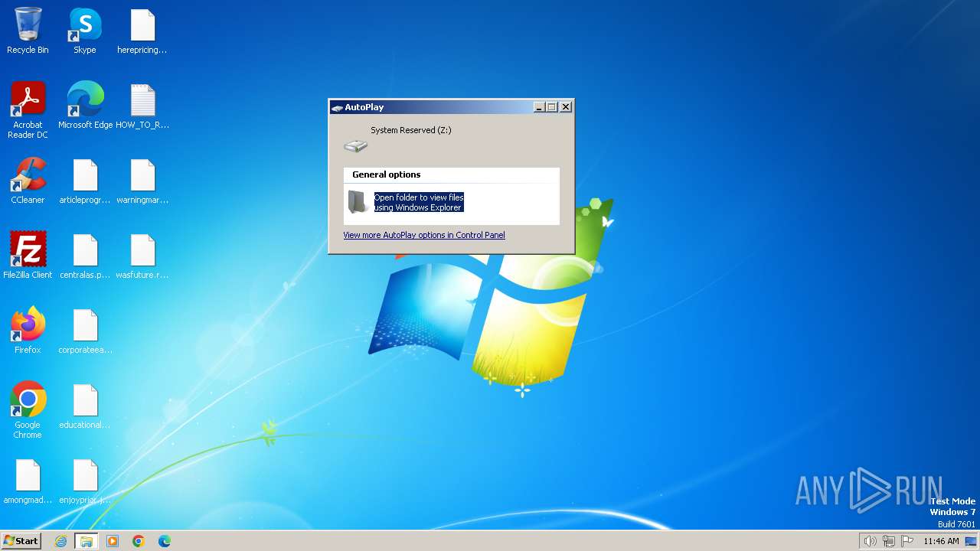
Task: Select the Firefox desktop shortcut
Action: (x=28, y=331)
